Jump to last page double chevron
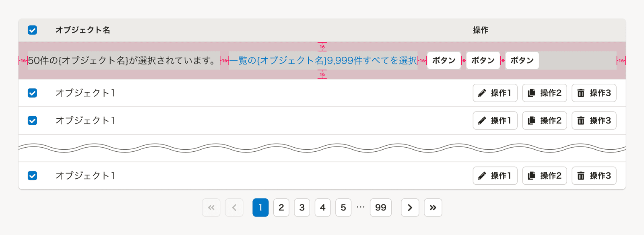This screenshot has height=235, width=644. tap(433, 208)
